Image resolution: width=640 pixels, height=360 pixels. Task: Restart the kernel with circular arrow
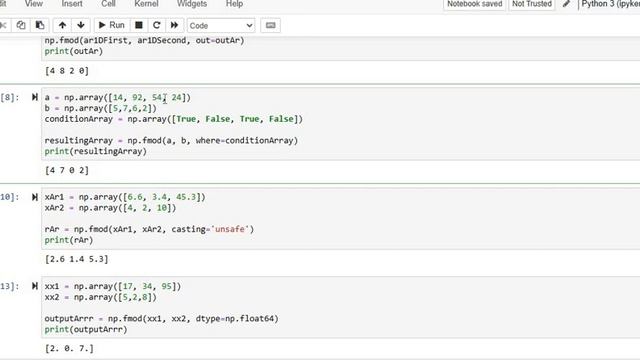click(156, 25)
